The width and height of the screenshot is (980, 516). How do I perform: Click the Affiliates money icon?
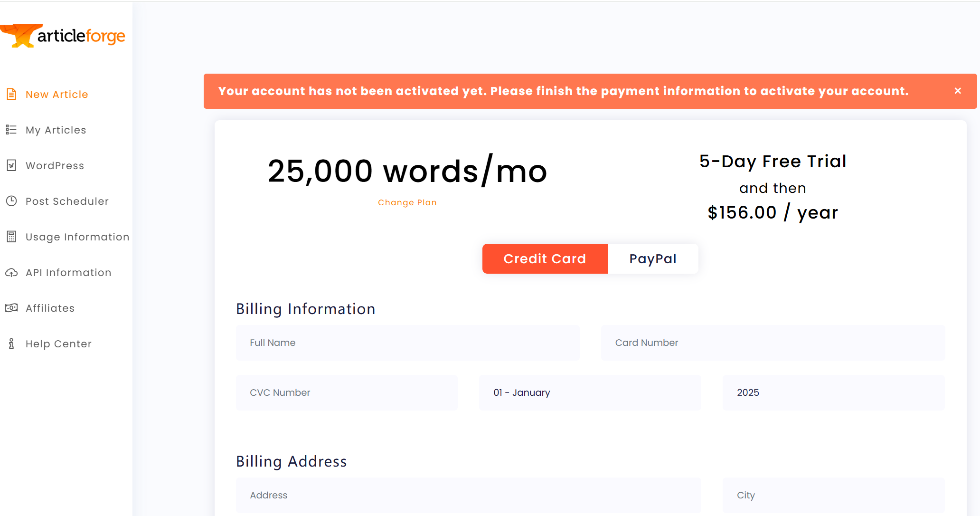point(11,308)
